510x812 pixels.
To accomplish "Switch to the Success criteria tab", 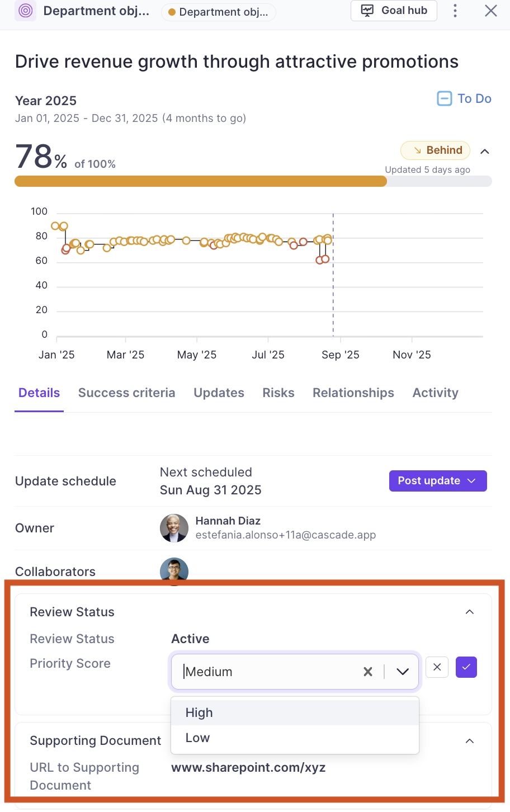I will click(x=127, y=393).
